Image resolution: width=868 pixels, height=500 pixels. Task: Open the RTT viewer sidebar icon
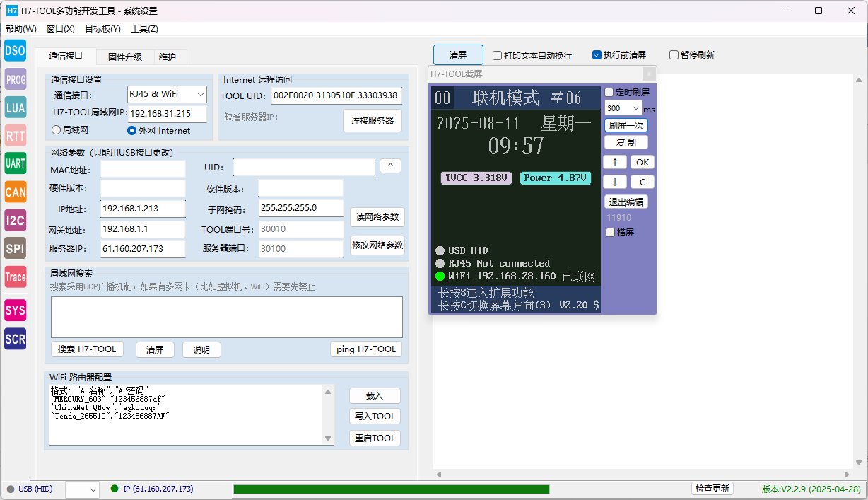point(16,136)
